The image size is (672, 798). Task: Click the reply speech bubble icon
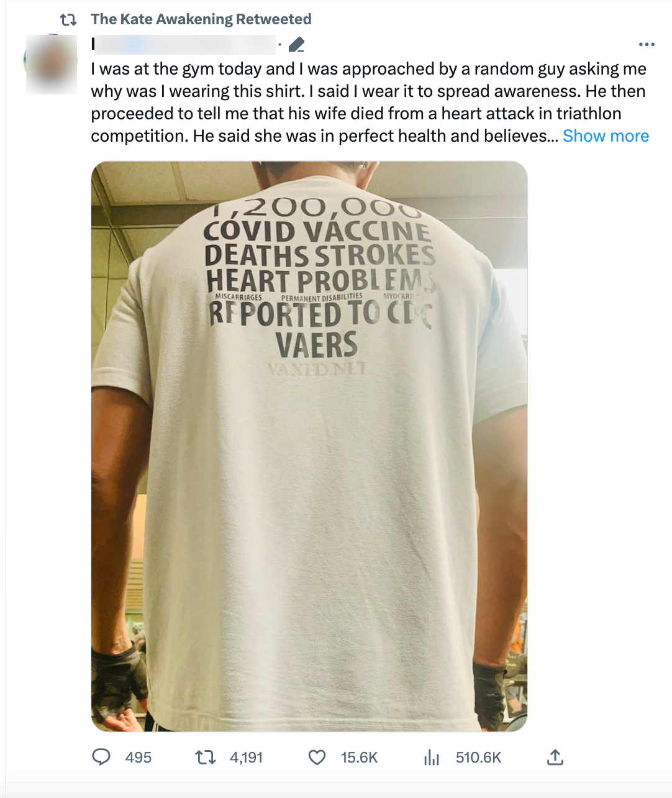click(x=101, y=757)
